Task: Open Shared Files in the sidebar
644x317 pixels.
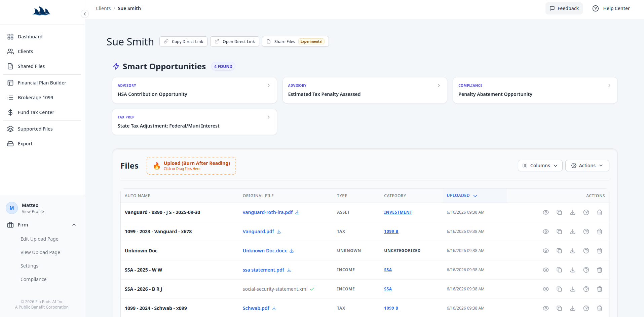Action: tap(42, 66)
